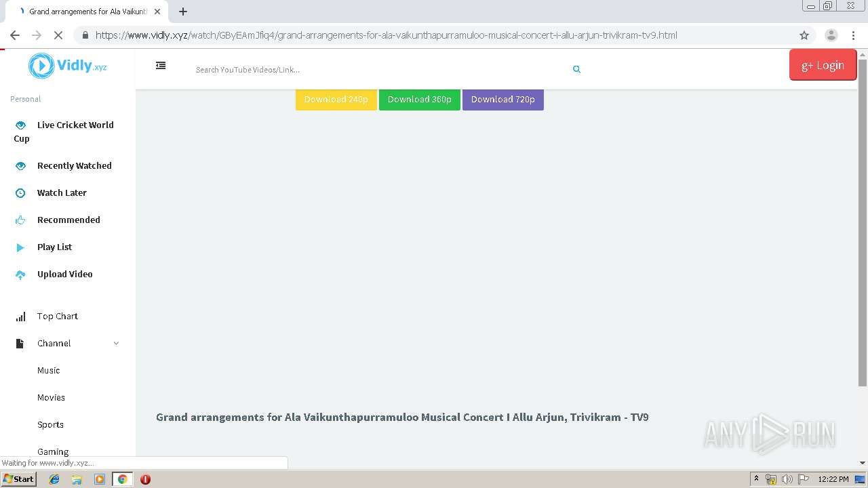Viewport: 868px width, 488px height.
Task: Show hidden system tray icons
Action: point(756,479)
